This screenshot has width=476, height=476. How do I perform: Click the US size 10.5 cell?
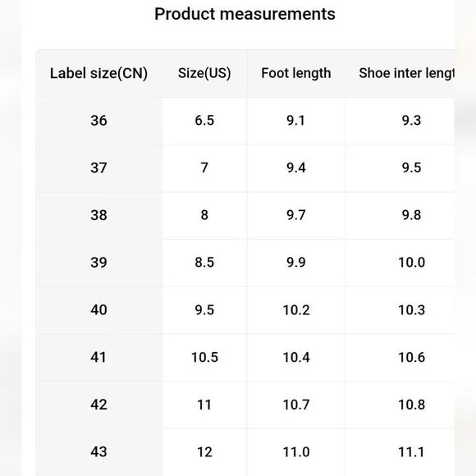click(204, 357)
